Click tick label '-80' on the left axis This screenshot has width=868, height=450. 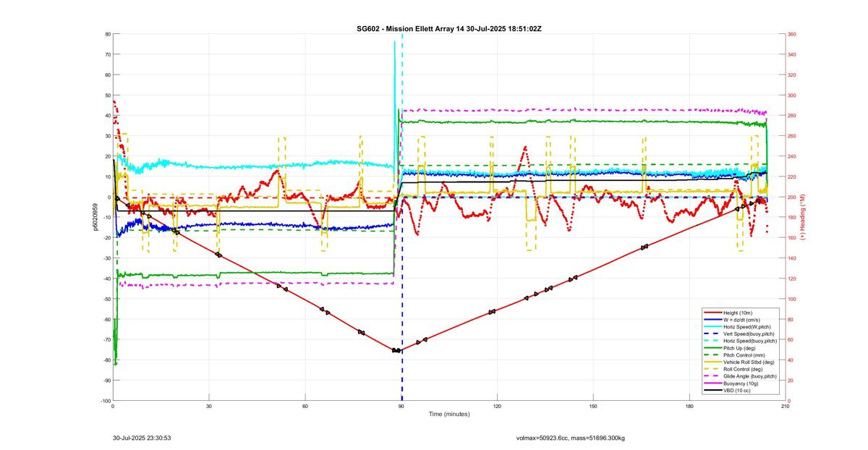pos(106,360)
